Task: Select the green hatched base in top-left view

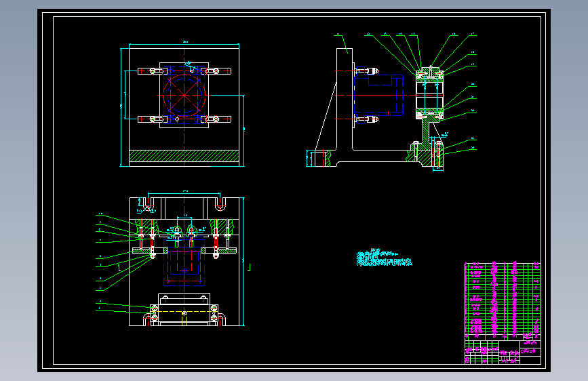Action: click(184, 156)
